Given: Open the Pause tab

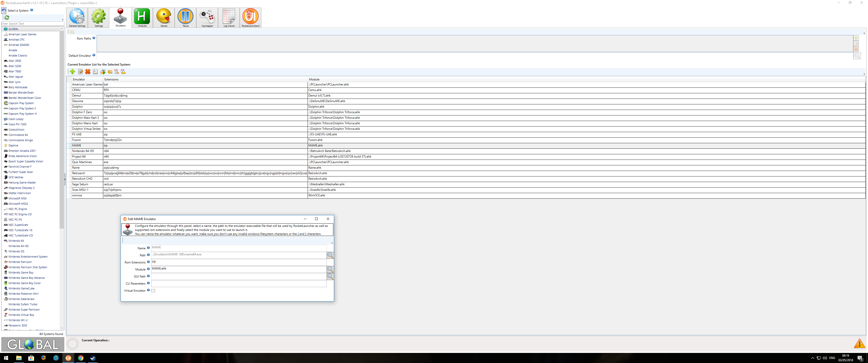Looking at the screenshot, I should 185,18.
